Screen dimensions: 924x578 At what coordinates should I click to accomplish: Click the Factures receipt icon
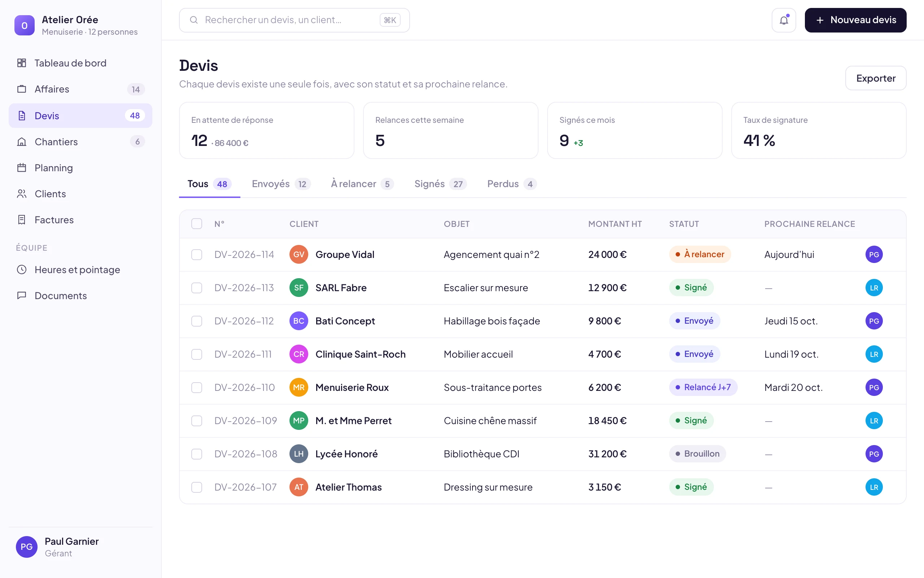point(22,220)
